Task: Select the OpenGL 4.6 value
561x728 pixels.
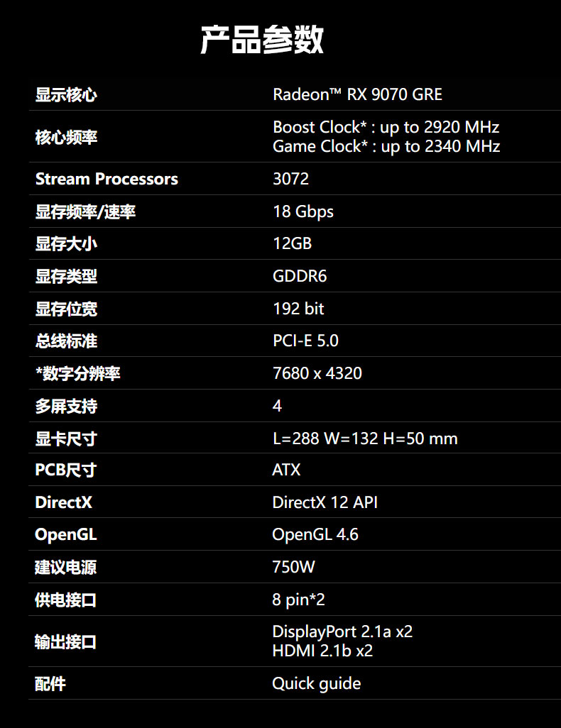Action: click(x=315, y=534)
